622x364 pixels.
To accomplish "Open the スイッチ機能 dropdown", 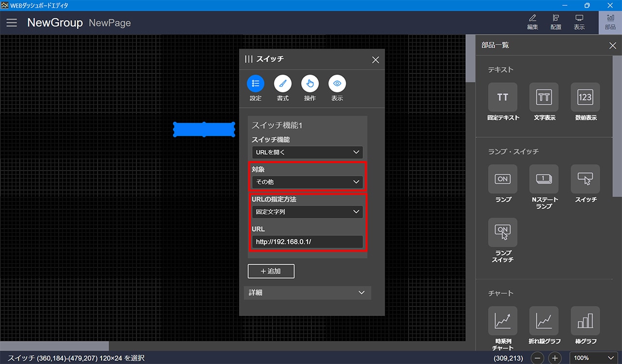I will (307, 152).
